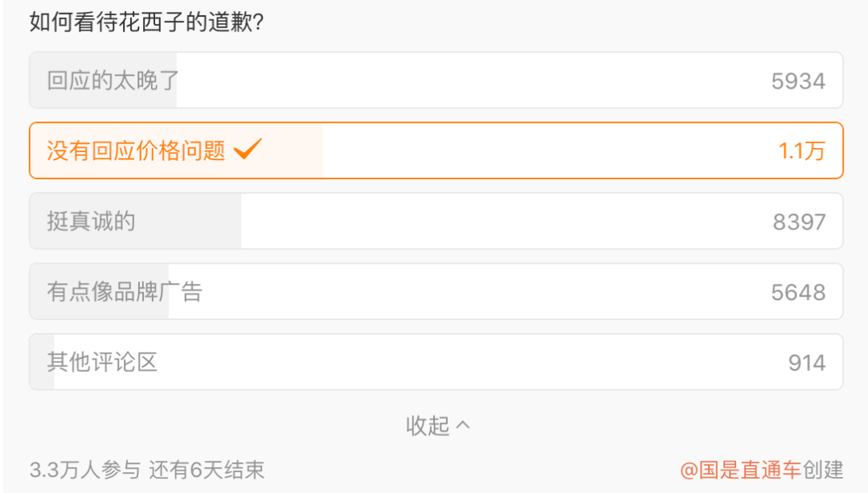Click the 5648 vote count
Screen dimensions: 868x493
click(x=798, y=292)
